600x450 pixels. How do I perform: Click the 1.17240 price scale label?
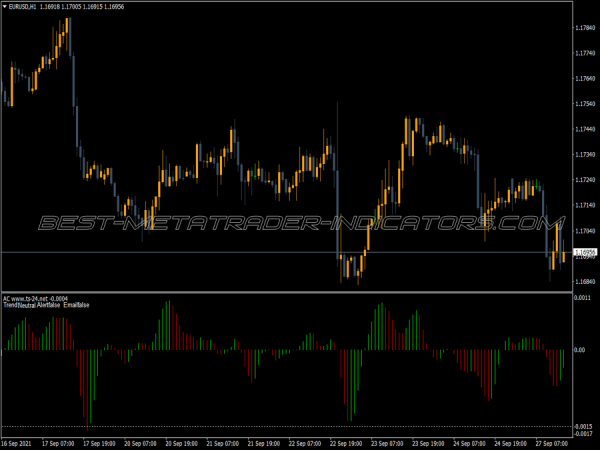pyautogui.click(x=586, y=180)
